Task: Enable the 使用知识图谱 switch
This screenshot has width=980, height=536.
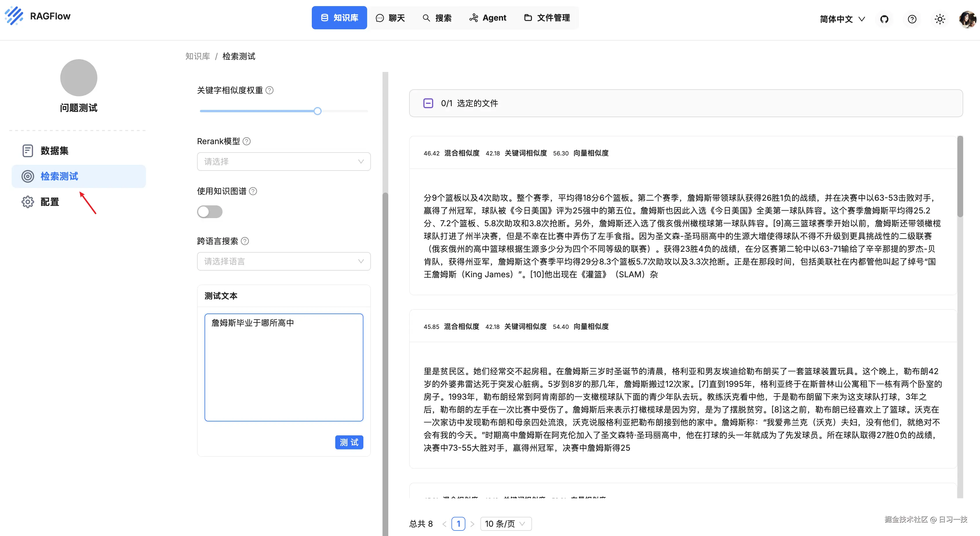Action: [210, 212]
